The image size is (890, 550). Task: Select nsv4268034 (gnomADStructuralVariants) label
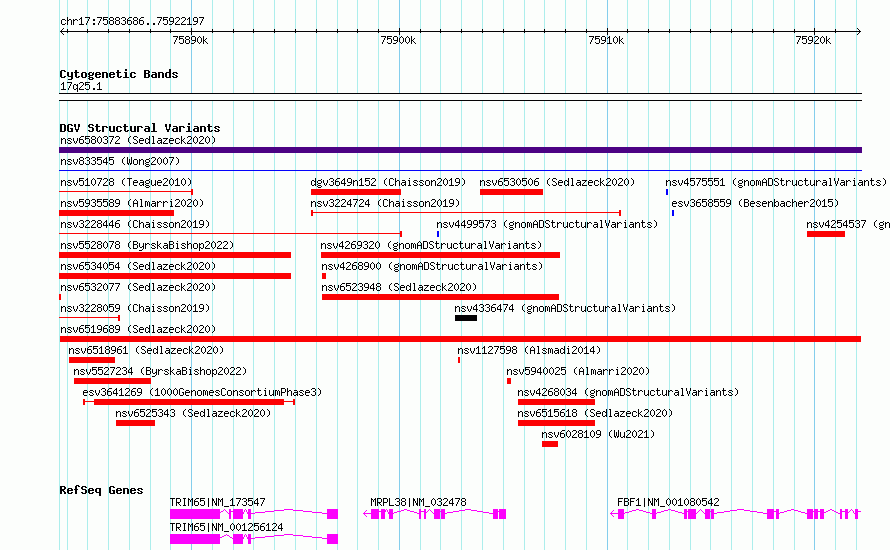click(628, 392)
